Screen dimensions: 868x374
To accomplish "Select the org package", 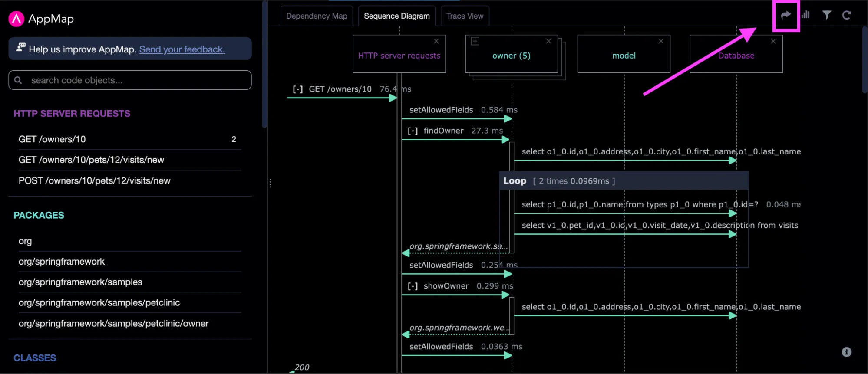I will click(x=129, y=241).
